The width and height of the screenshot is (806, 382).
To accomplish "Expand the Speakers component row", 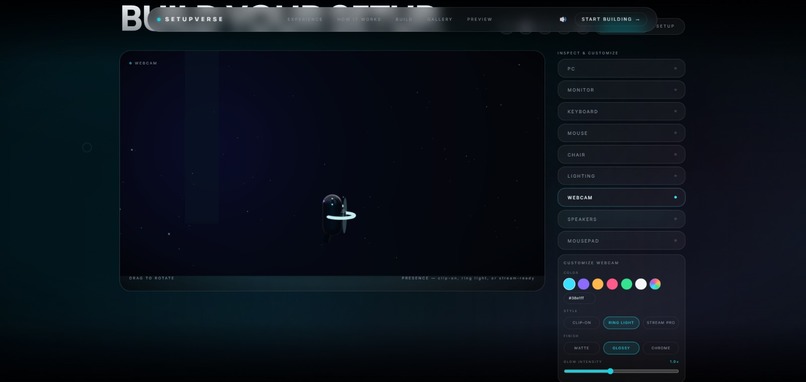I will pyautogui.click(x=621, y=219).
